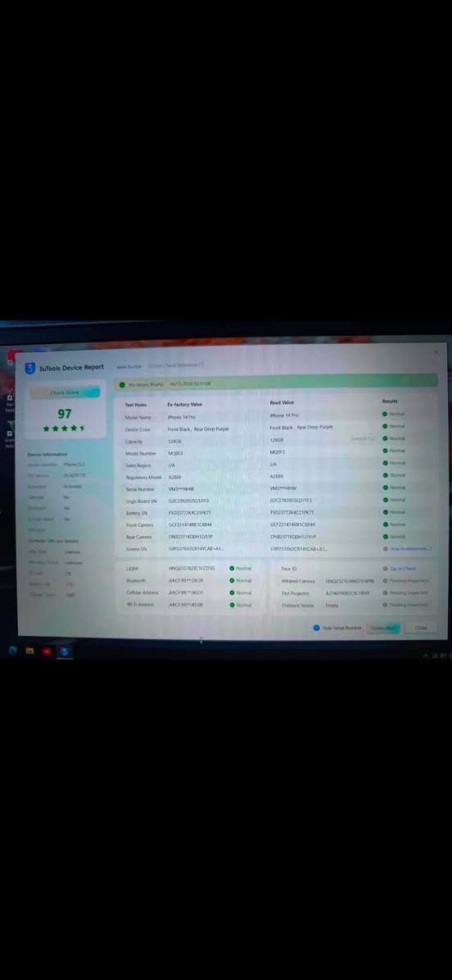Click the Bluetooth address value
The width and height of the screenshot is (452, 980).
186,580
